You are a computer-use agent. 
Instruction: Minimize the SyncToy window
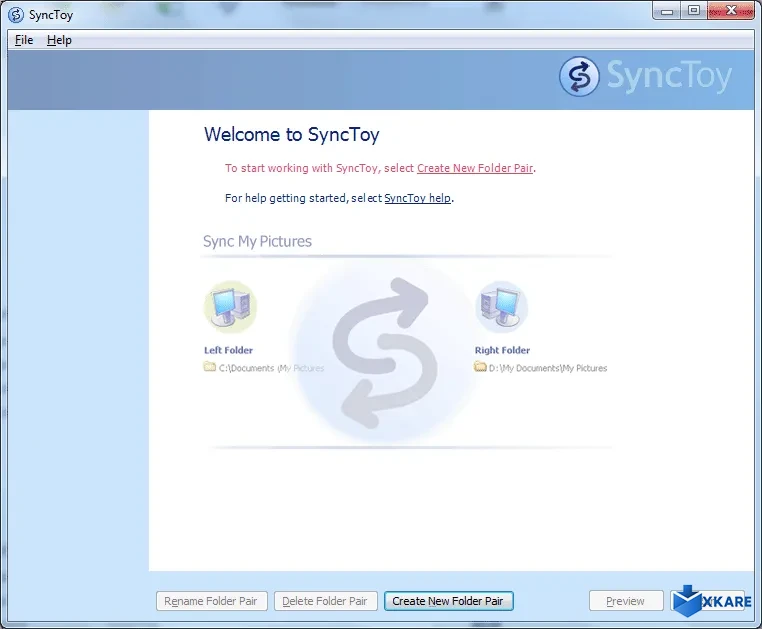tap(667, 11)
